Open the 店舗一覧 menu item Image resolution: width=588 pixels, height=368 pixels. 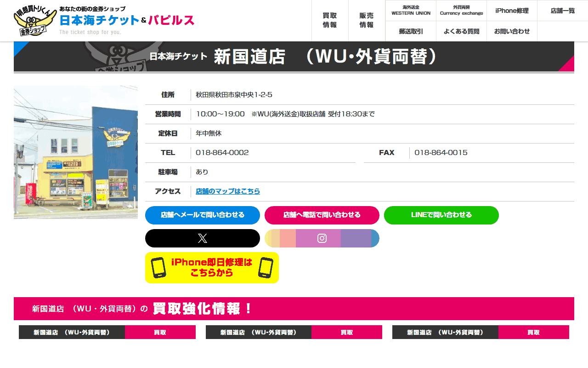(x=563, y=11)
